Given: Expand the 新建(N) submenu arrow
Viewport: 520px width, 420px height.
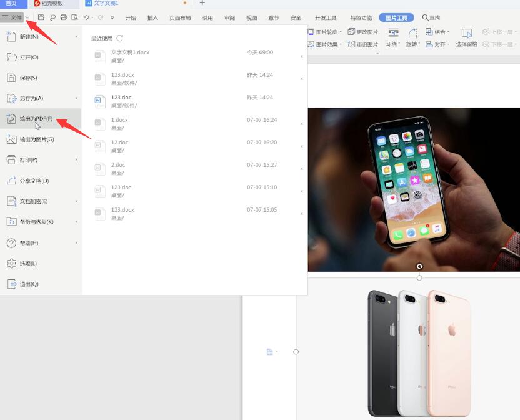Looking at the screenshot, I should [76, 36].
